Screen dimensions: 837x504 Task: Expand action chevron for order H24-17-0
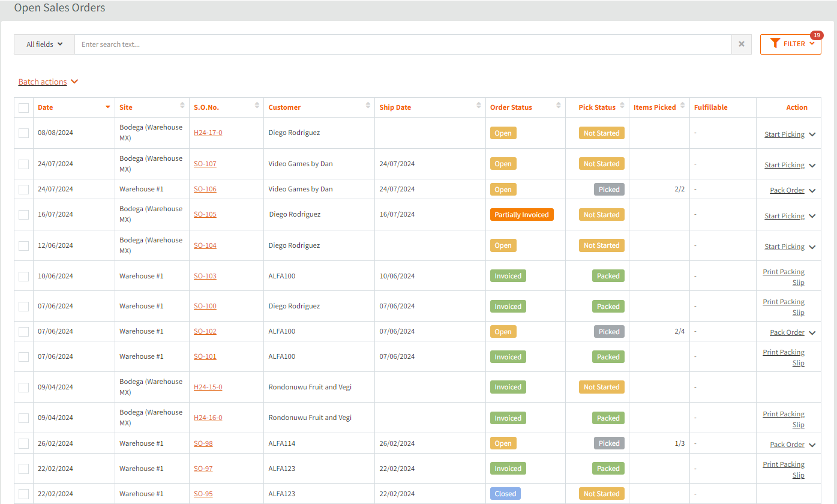pyautogui.click(x=812, y=134)
